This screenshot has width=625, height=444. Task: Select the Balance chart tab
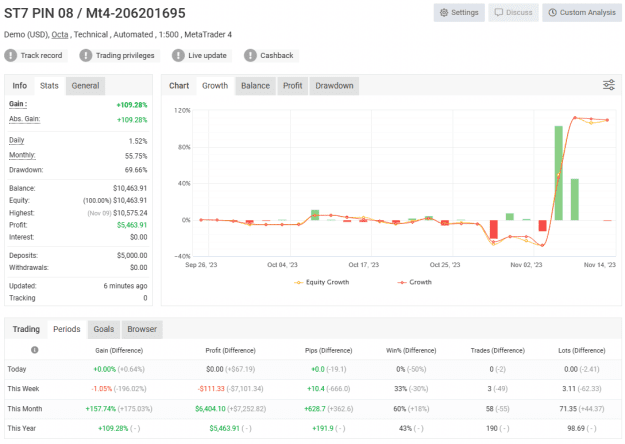click(x=256, y=86)
